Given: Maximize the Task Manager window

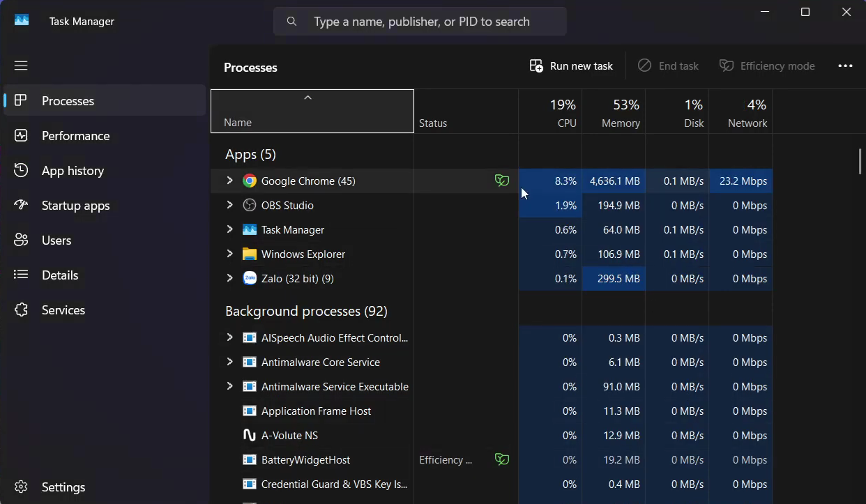Looking at the screenshot, I should coord(805,12).
